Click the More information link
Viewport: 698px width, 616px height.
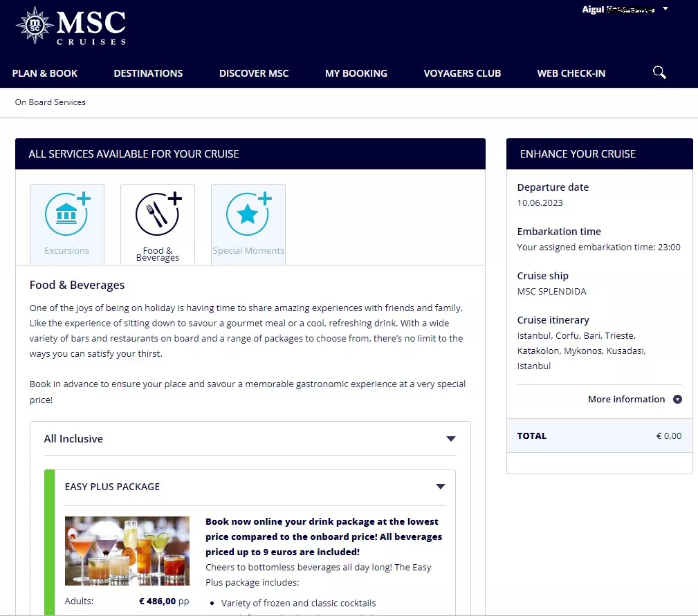point(626,400)
